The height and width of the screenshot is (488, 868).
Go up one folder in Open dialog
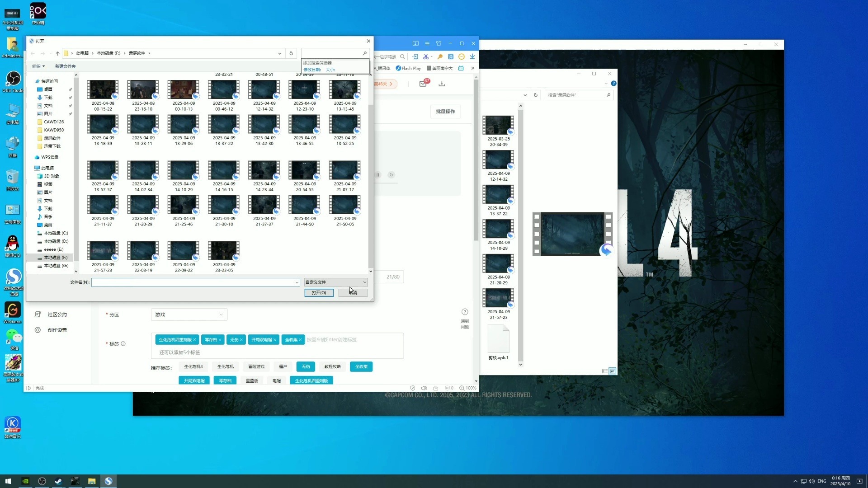(x=57, y=53)
